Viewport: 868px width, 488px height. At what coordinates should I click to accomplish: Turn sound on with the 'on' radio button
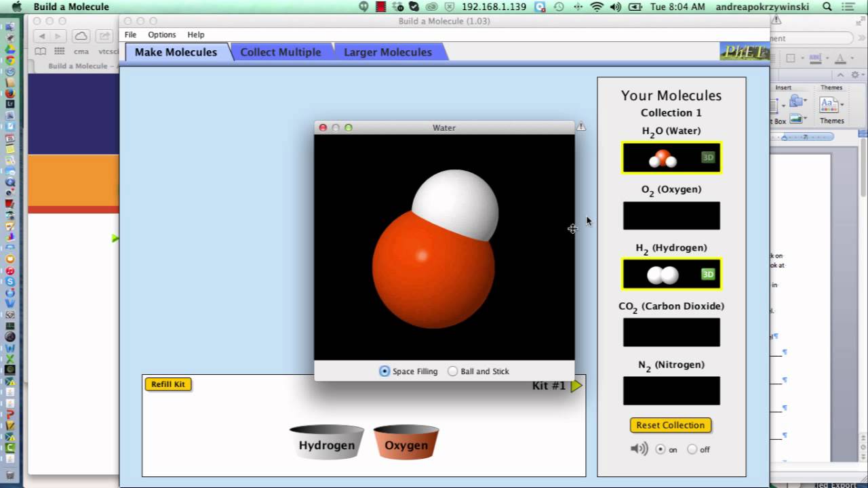point(660,449)
